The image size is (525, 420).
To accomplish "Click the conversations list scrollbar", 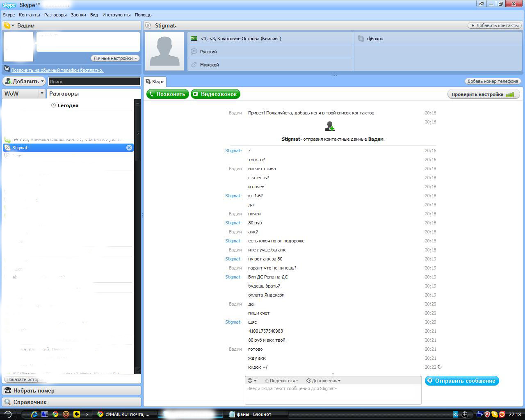I will 138,236.
